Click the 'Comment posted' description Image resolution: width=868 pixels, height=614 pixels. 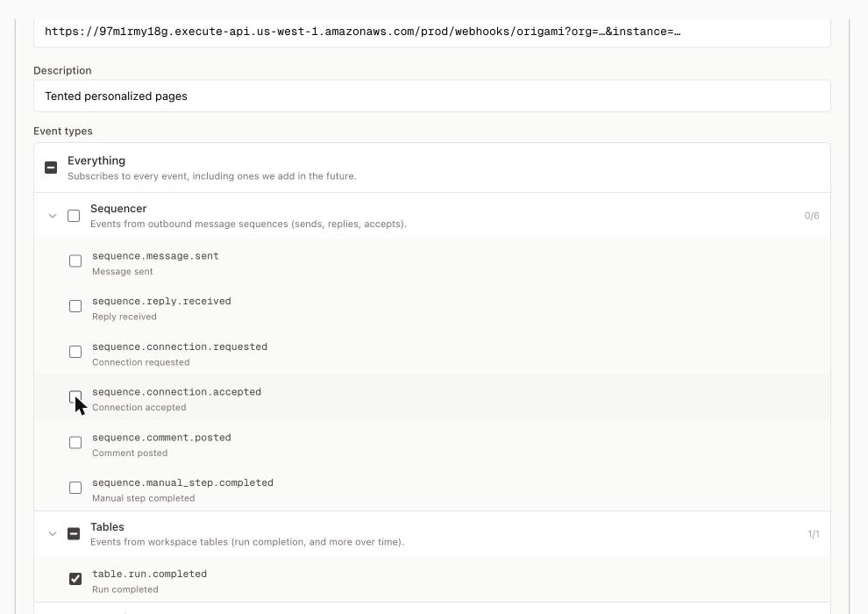130,453
